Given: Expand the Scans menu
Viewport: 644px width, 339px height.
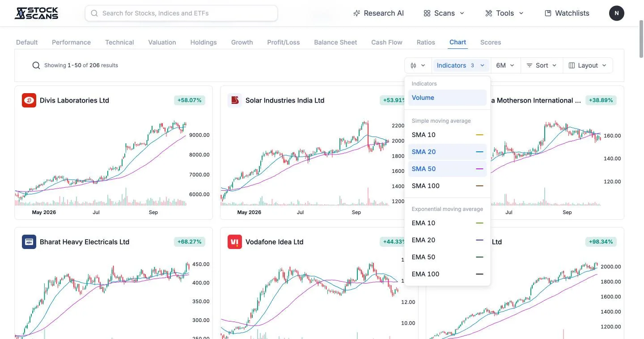Looking at the screenshot, I should [444, 13].
